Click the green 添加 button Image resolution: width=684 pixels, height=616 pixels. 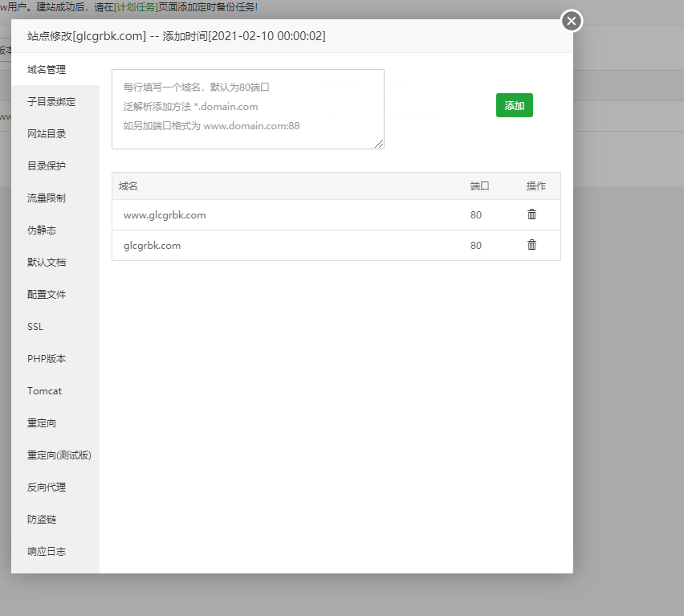point(515,105)
